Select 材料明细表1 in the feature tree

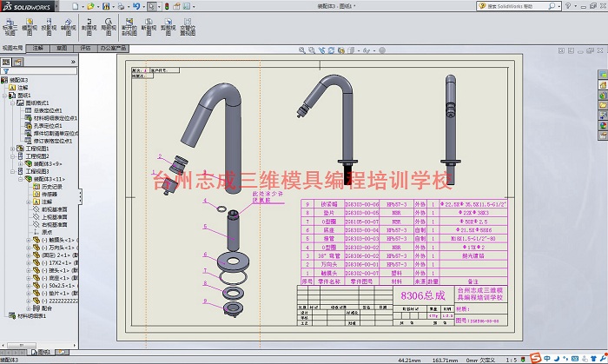(32, 316)
